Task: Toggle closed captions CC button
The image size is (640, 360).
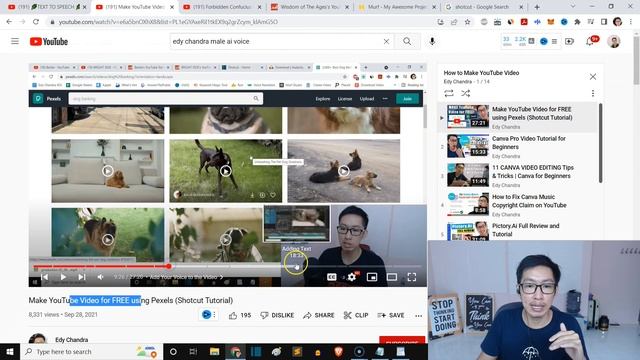Action: tap(331, 277)
